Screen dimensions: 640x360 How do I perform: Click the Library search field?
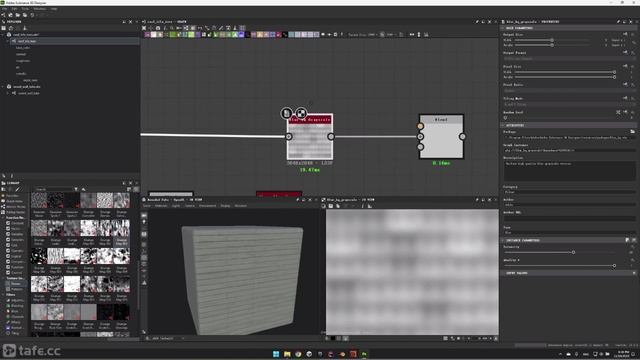pos(55,189)
